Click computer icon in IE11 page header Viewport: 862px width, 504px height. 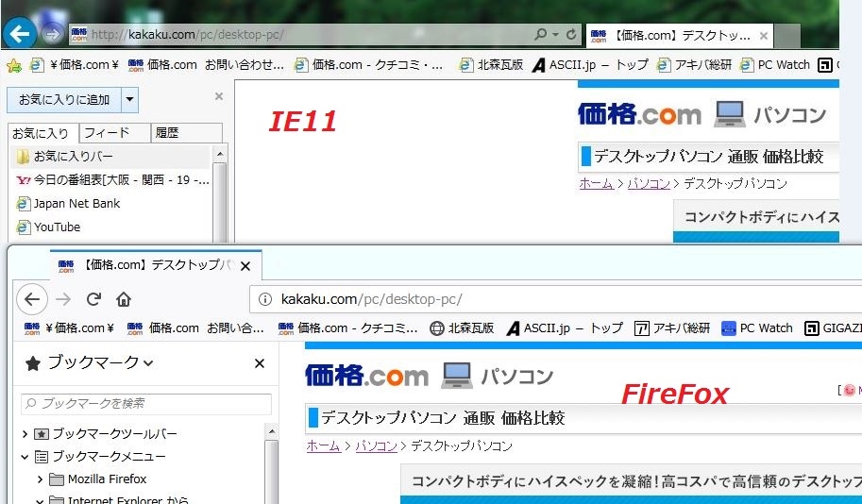pos(730,114)
